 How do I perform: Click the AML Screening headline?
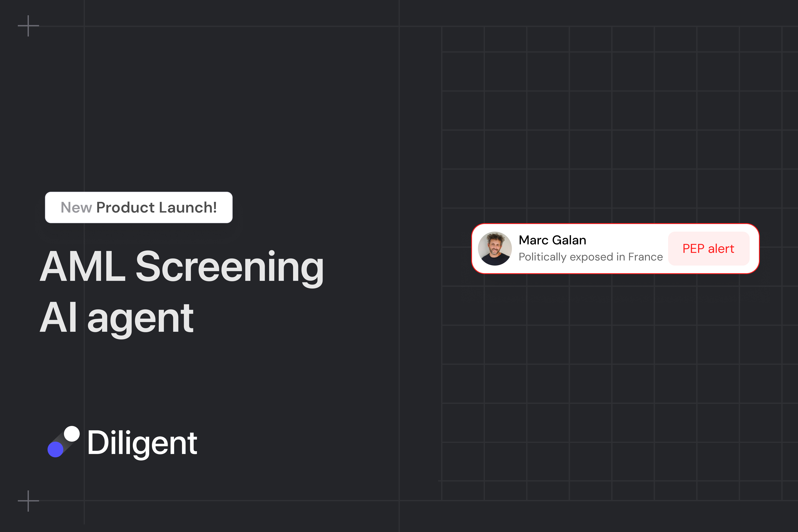(x=182, y=267)
